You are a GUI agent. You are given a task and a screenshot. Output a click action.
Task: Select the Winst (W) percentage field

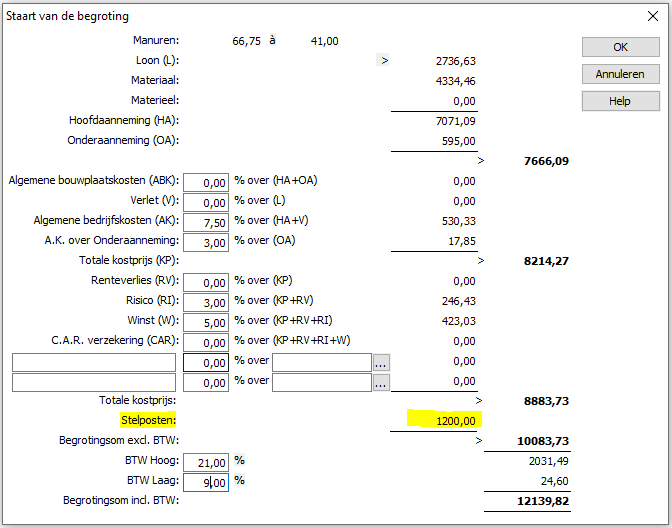206,322
